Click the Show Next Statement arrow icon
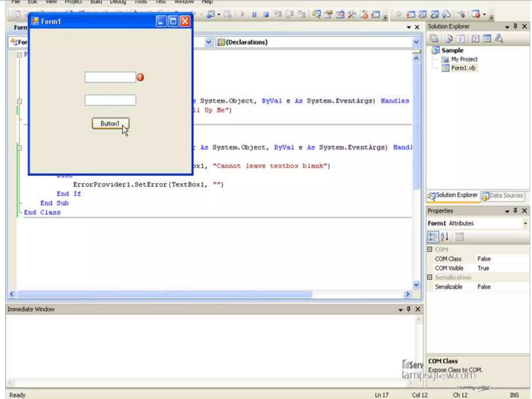Image resolution: width=532 pixels, height=399 pixels. [399, 14]
